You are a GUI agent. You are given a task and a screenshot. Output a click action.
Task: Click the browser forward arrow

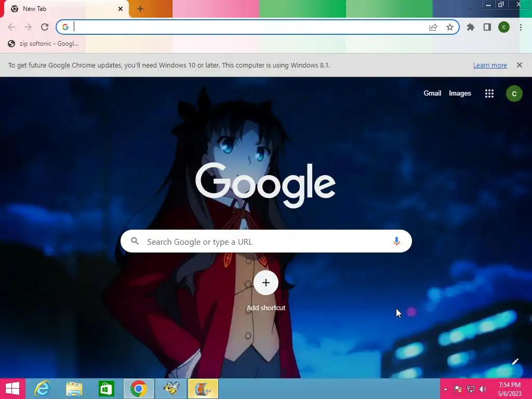coord(28,27)
